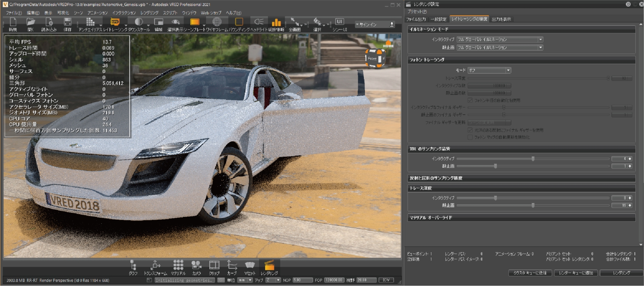Toggle the 統計情報 statistics icon
Screen dimensions: 644x286
click(x=276, y=22)
